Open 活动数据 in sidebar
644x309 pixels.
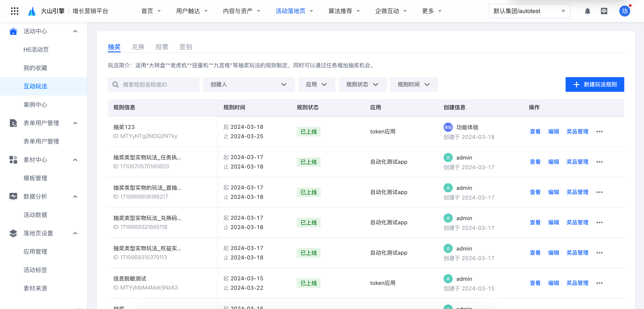[35, 215]
